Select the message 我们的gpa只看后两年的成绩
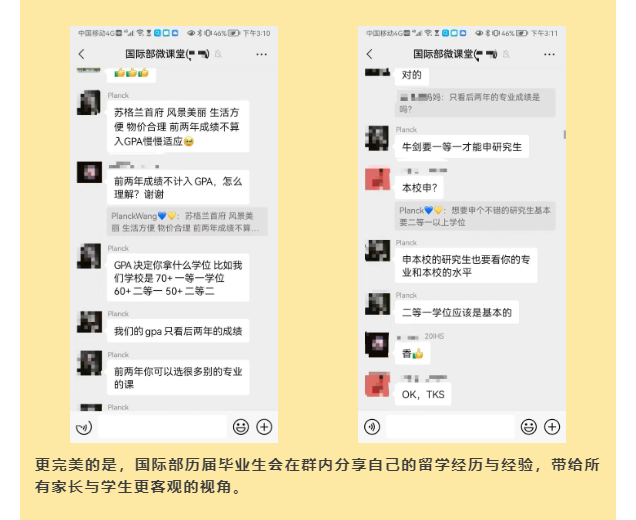636x520 pixels. [178, 331]
